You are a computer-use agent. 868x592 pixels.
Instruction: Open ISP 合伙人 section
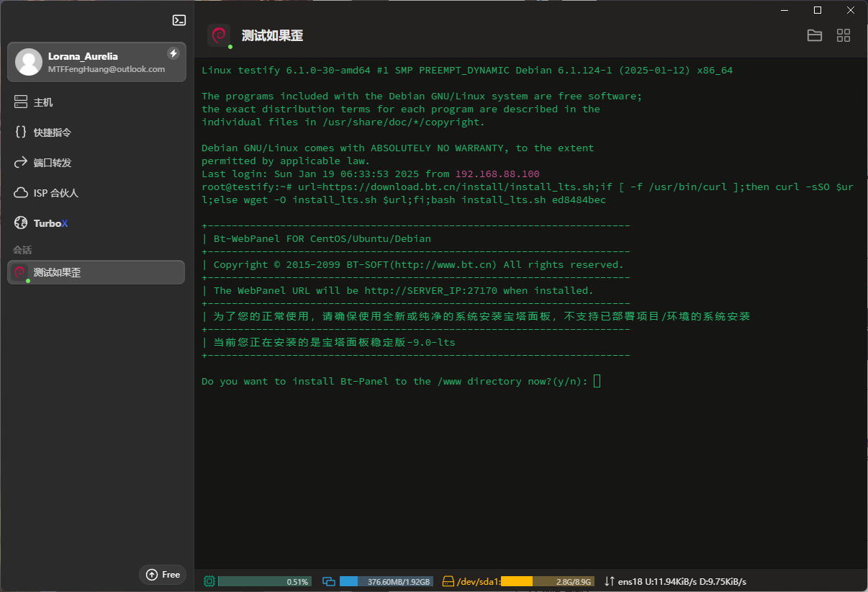[x=55, y=193]
